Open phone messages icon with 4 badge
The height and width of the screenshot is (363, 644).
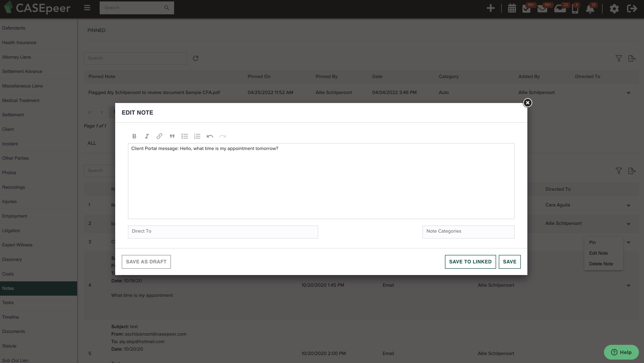pyautogui.click(x=575, y=8)
